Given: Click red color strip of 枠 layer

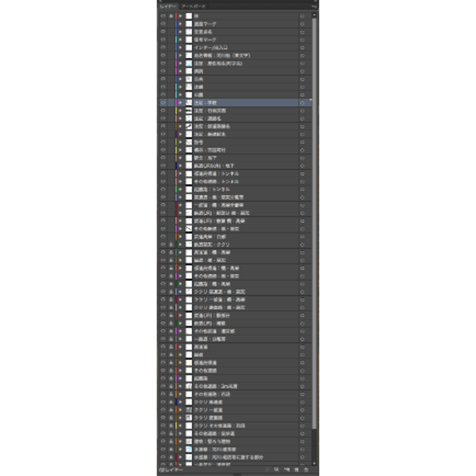Looking at the screenshot, I should click(x=176, y=16).
